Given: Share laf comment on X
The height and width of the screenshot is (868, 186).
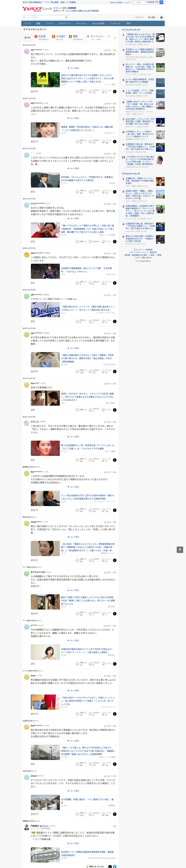Looking at the screenshot, I should tap(114, 142).
